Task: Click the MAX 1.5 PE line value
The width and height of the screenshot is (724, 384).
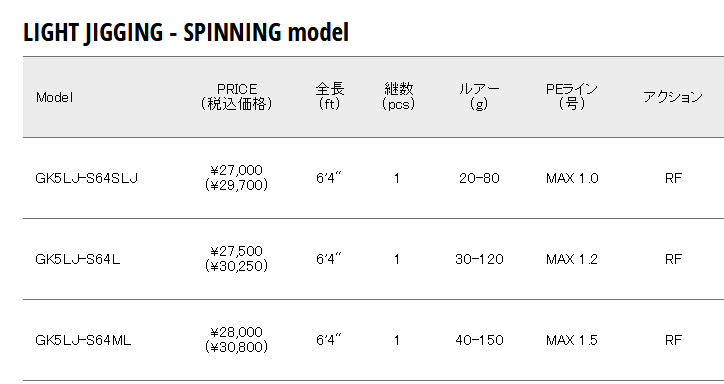Action: click(x=572, y=341)
